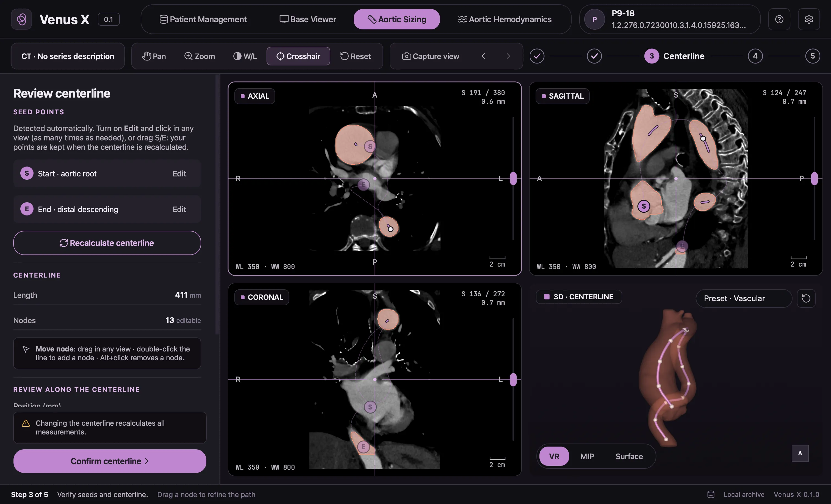Image resolution: width=831 pixels, height=504 pixels.
Task: Open the Aortic Hemodynamics tab
Action: coord(505,19)
